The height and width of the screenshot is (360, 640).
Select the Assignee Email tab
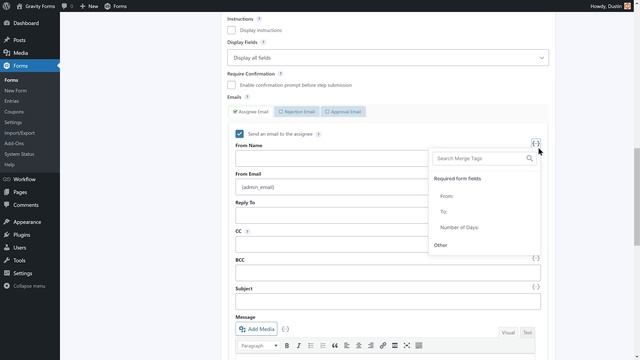pyautogui.click(x=251, y=112)
